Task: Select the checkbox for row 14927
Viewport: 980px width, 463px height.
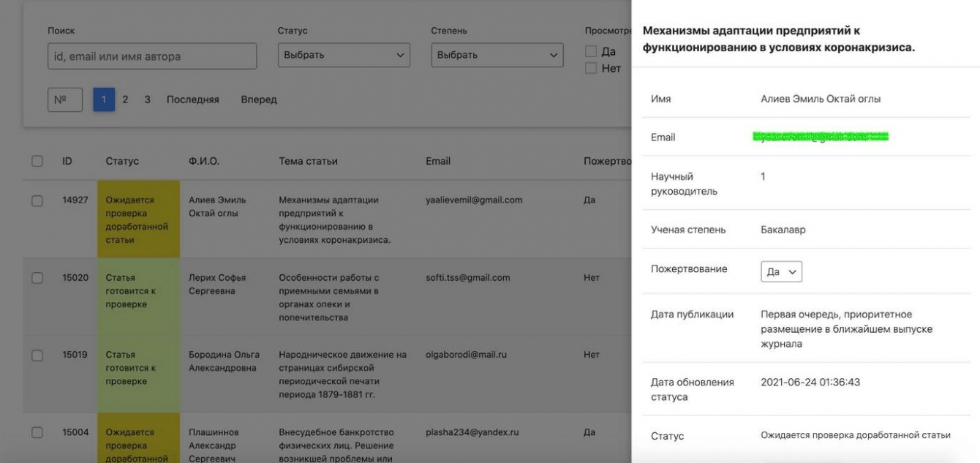Action: [37, 200]
